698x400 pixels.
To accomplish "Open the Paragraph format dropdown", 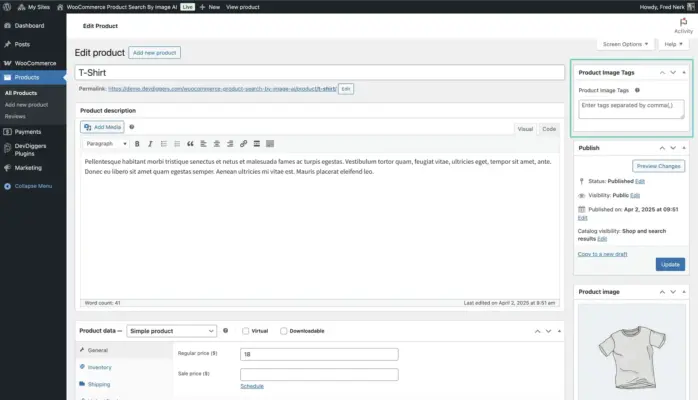I will pyautogui.click(x=106, y=144).
